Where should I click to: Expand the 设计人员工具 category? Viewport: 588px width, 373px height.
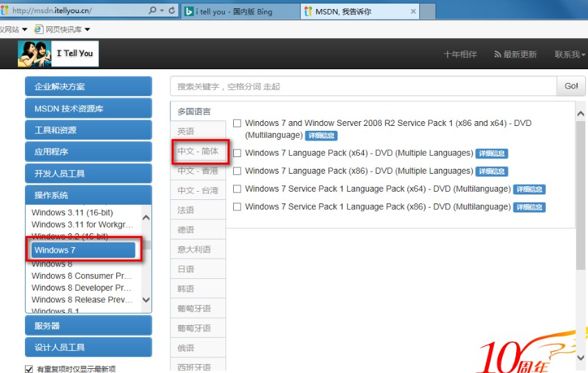pos(89,347)
